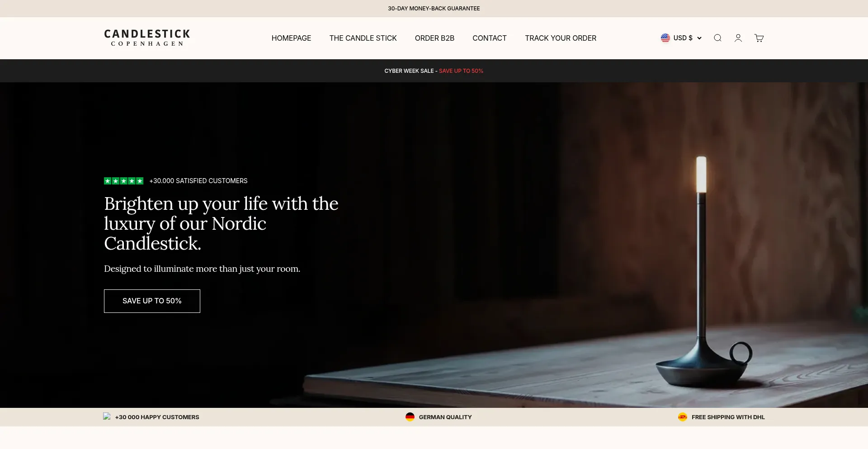This screenshot has height=449, width=868.
Task: Click the currency selector chevron arrow
Action: coord(699,38)
